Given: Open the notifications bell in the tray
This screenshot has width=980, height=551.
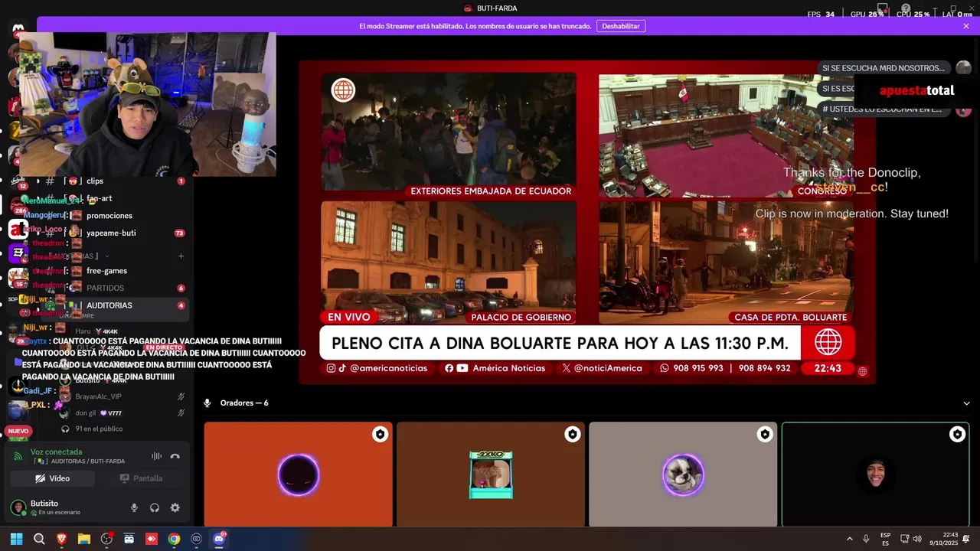Looking at the screenshot, I should (x=966, y=539).
